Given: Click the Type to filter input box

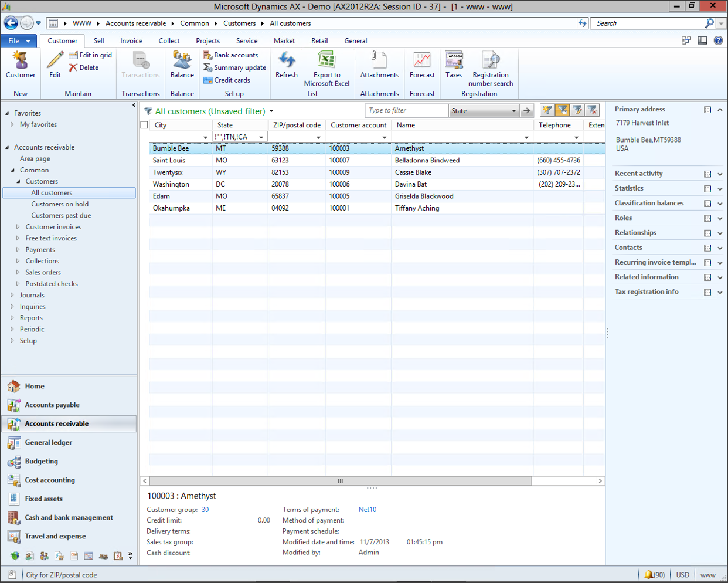Looking at the screenshot, I should [x=406, y=110].
